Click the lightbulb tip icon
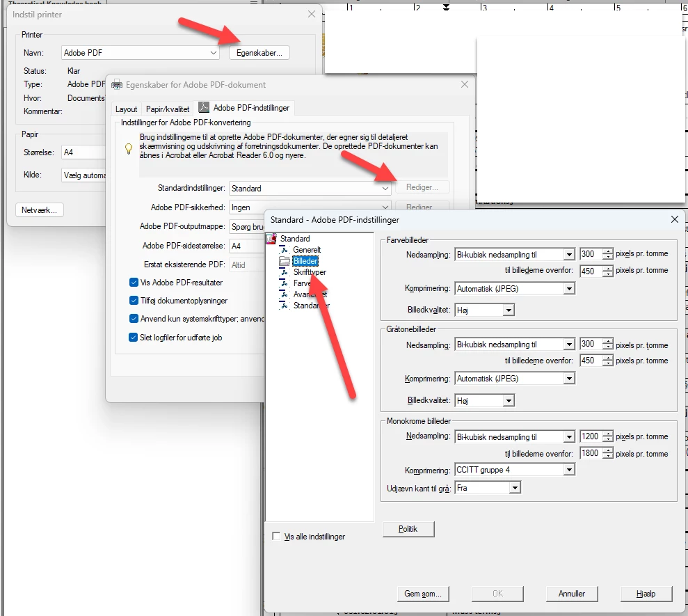Screen dimensions: 688x616 click(129, 148)
